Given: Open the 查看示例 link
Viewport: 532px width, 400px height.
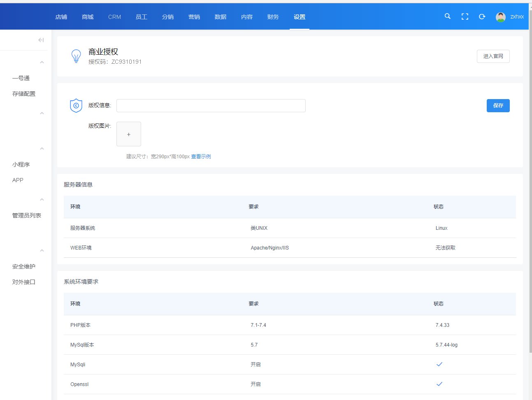Looking at the screenshot, I should pos(201,157).
